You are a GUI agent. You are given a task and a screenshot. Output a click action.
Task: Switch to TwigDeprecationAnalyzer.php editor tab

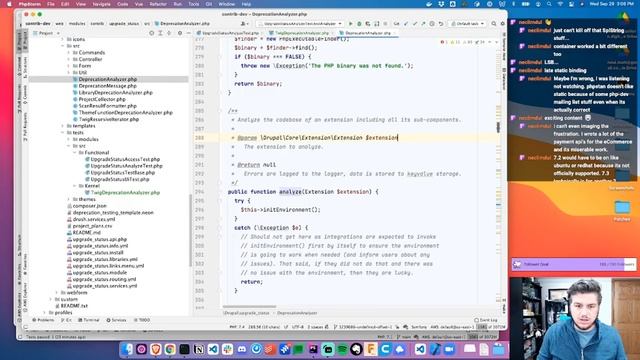pyautogui.click(x=301, y=33)
